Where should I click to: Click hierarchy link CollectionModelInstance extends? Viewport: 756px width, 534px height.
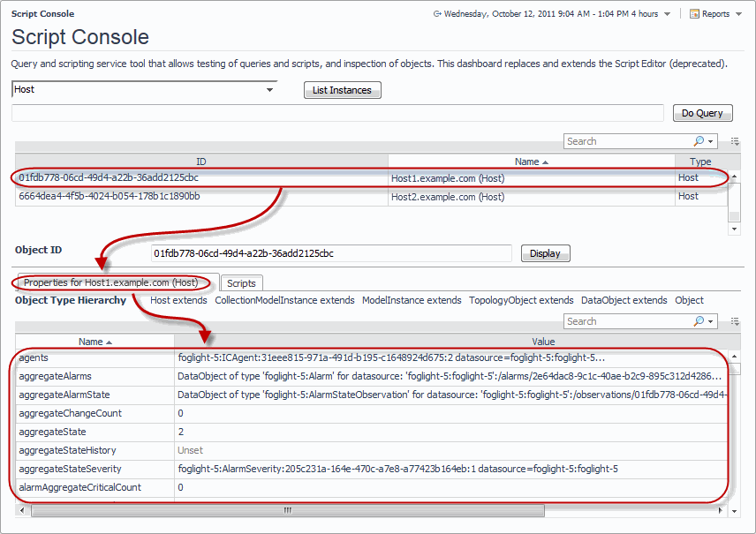[284, 300]
